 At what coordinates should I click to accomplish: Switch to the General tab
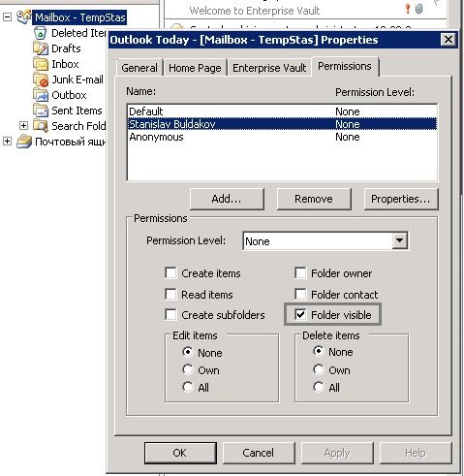click(x=139, y=68)
